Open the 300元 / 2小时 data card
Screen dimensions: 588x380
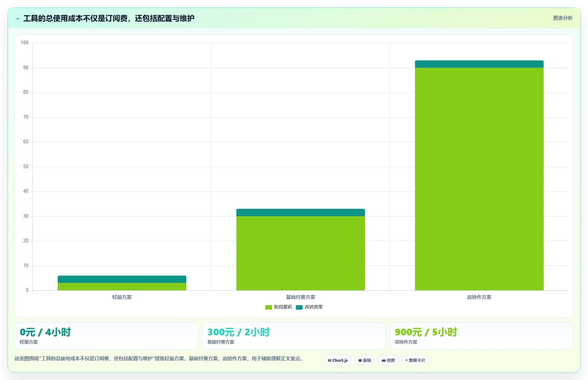294,336
